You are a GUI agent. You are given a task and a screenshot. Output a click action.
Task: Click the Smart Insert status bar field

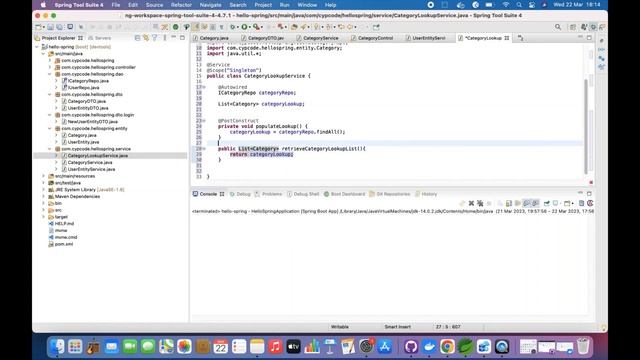(x=397, y=327)
